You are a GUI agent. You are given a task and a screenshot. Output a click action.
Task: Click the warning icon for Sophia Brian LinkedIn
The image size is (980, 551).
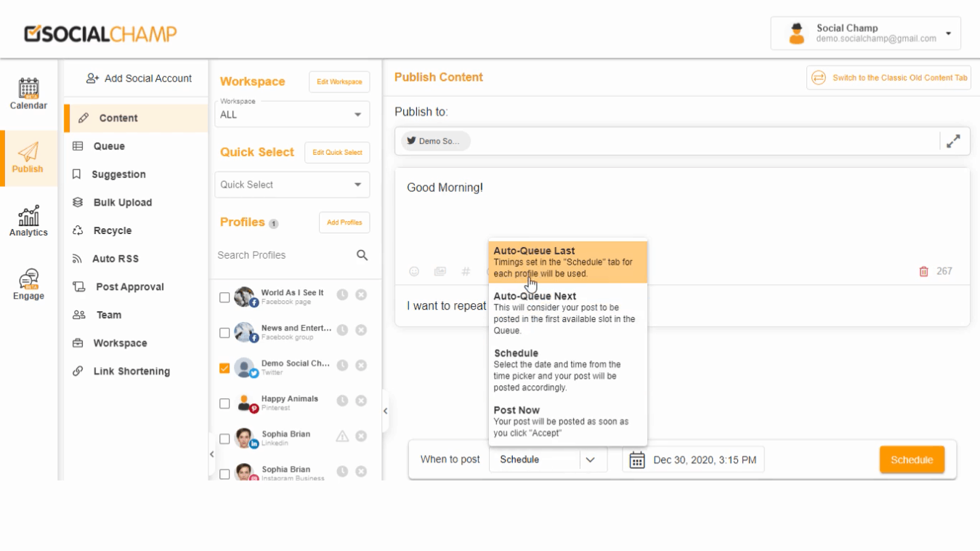(342, 436)
